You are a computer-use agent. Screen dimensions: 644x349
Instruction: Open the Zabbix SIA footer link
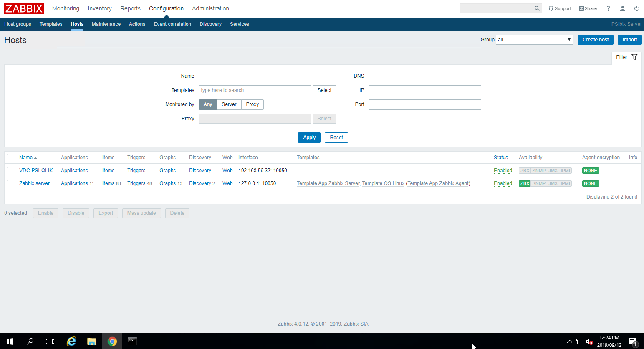(356, 324)
